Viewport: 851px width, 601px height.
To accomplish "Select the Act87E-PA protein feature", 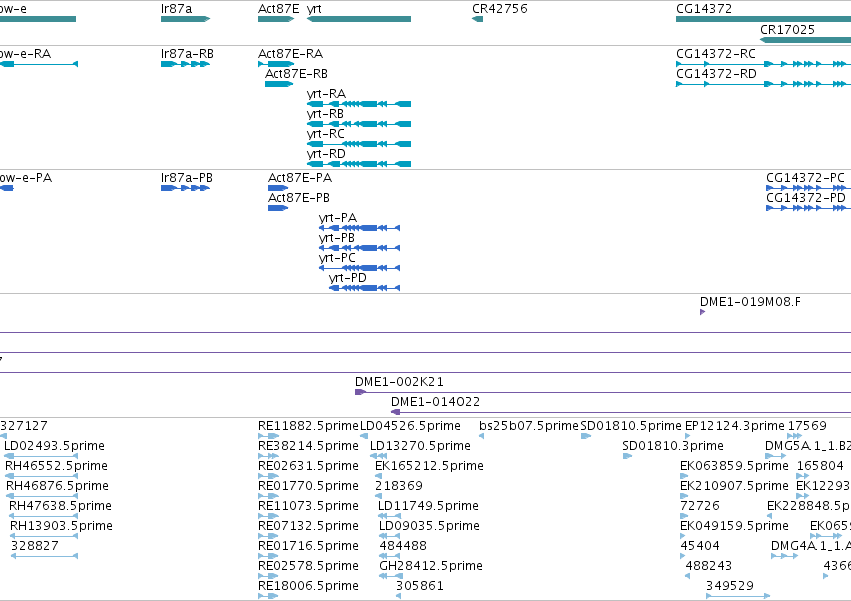I will click(278, 188).
